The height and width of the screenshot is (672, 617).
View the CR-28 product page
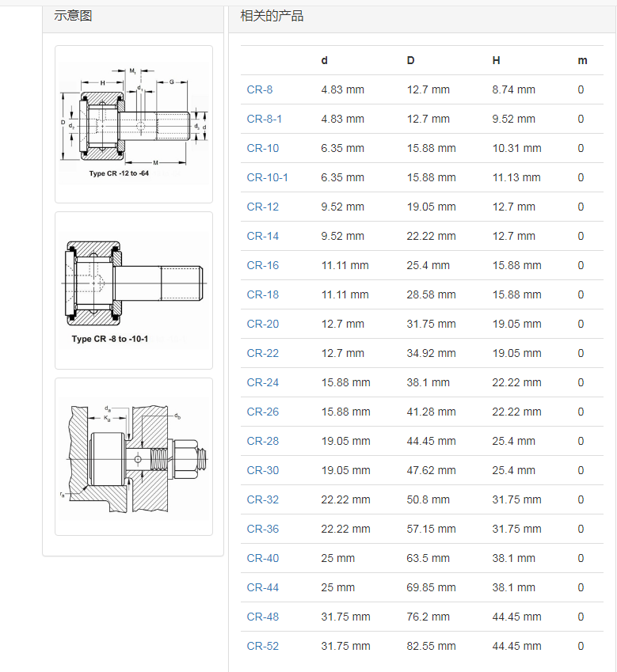[262, 442]
